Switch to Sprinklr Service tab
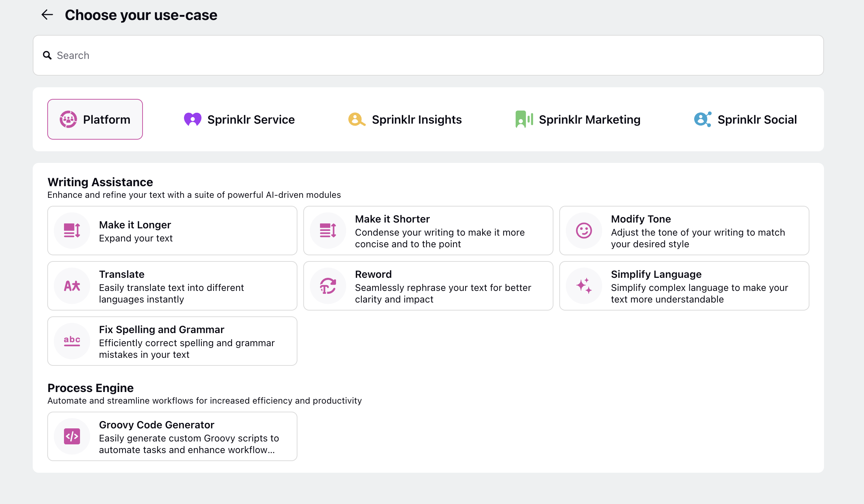Screen dimensions: 864x504 coord(239,119)
